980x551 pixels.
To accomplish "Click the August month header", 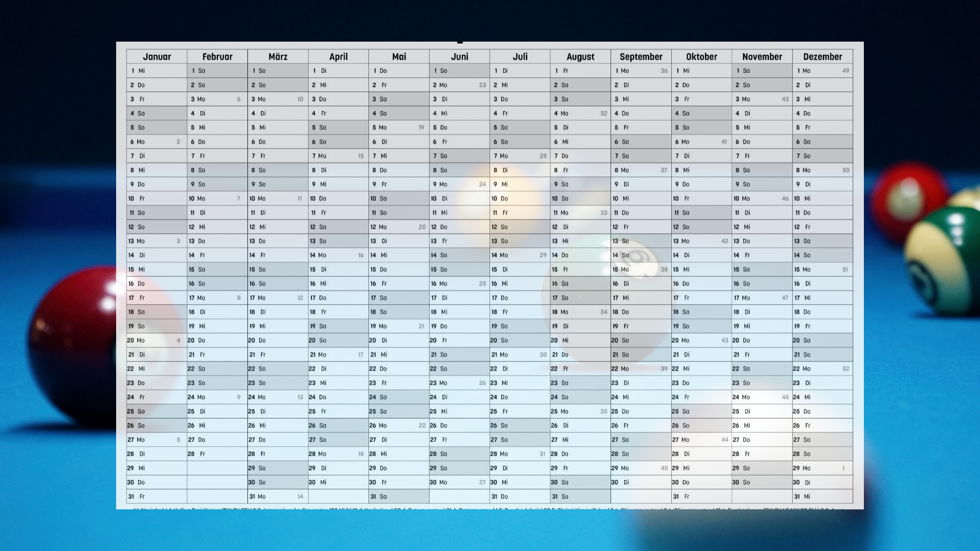I will pyautogui.click(x=580, y=57).
